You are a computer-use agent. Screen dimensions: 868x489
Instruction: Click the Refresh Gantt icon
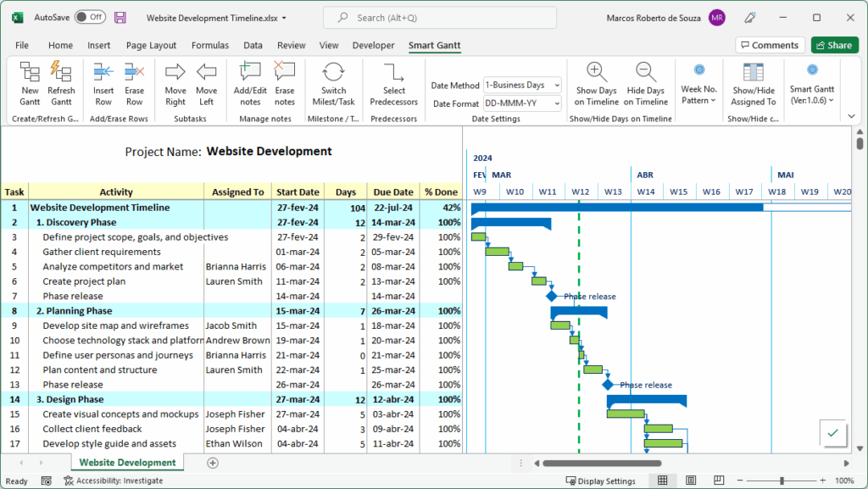tap(61, 83)
